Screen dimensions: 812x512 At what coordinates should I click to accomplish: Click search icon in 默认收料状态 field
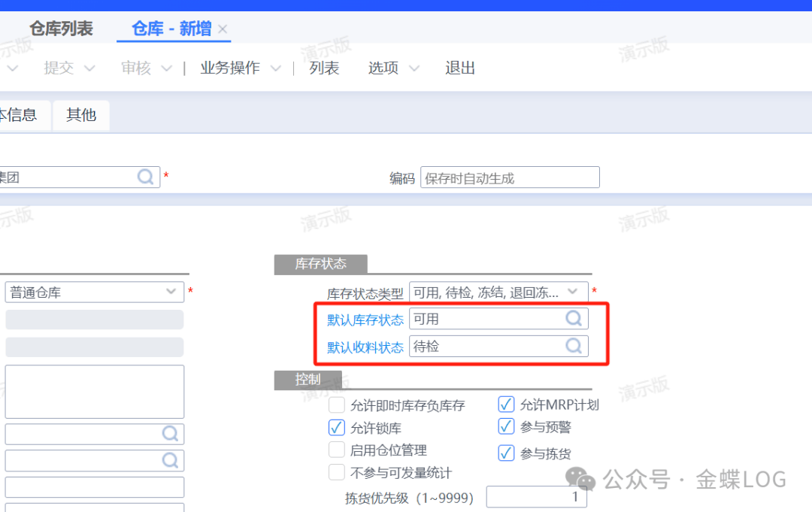click(574, 346)
